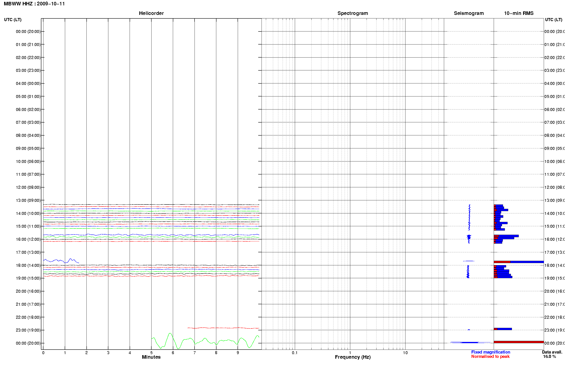Click the 'Minutes' x-axis label
The height and width of the screenshot is (368, 588).
tap(151, 357)
